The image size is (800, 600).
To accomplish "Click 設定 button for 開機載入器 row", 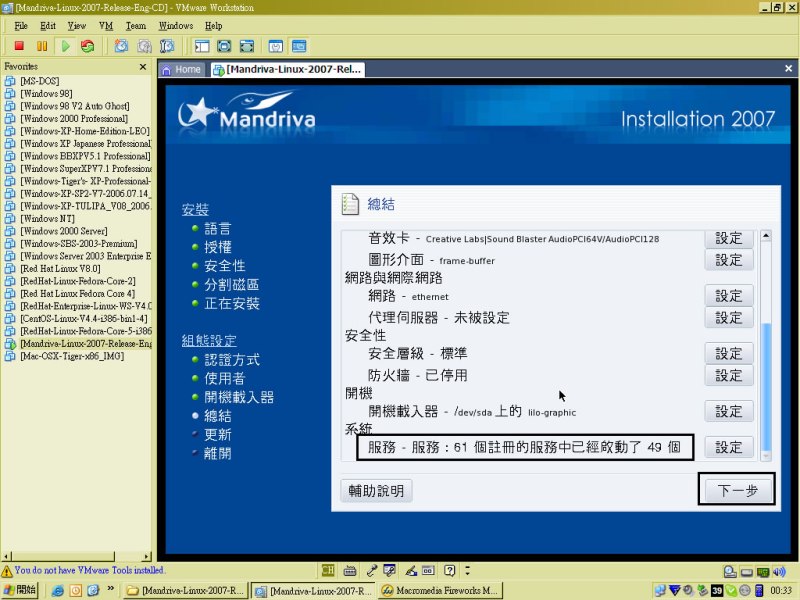I will (x=729, y=411).
